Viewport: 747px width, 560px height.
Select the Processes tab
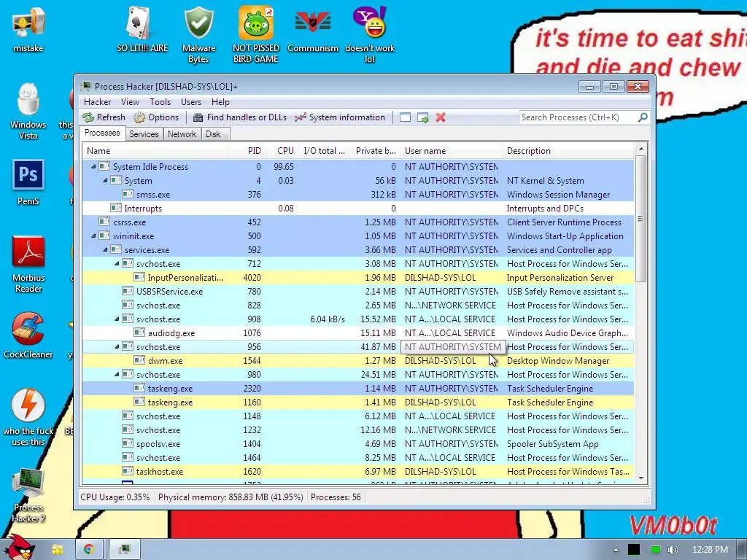click(102, 133)
